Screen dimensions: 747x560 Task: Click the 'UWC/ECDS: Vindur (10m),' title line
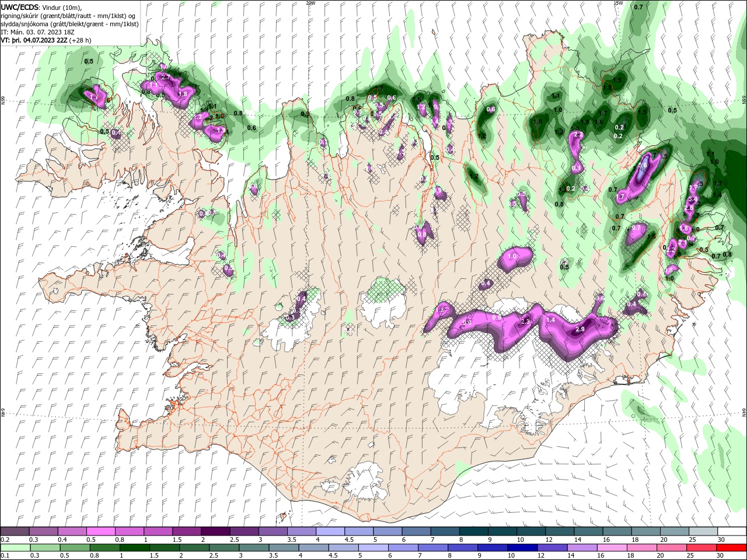click(42, 7)
